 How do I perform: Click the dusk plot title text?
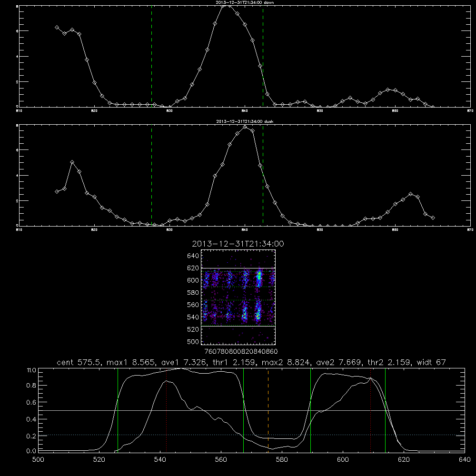(x=245, y=121)
